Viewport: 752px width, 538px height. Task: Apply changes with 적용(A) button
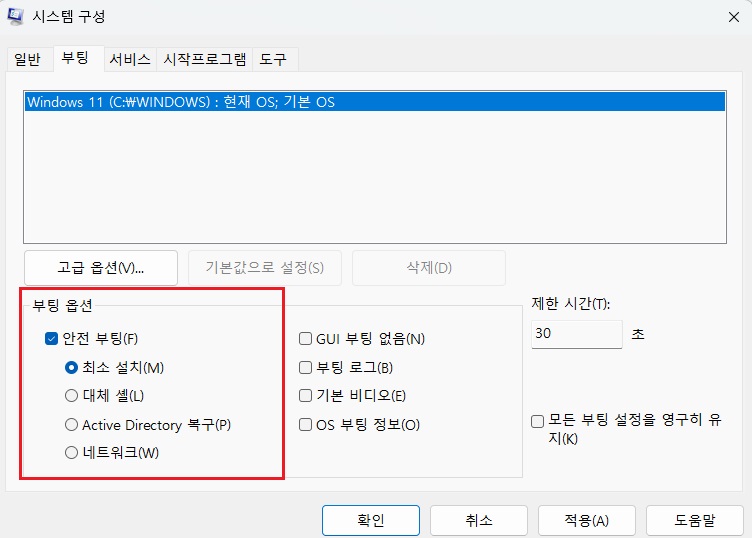point(587,520)
